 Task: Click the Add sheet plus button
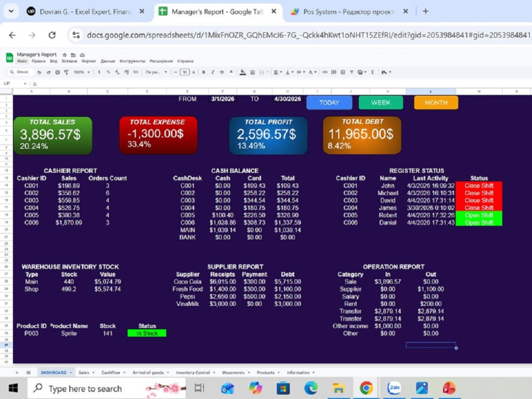(17, 372)
